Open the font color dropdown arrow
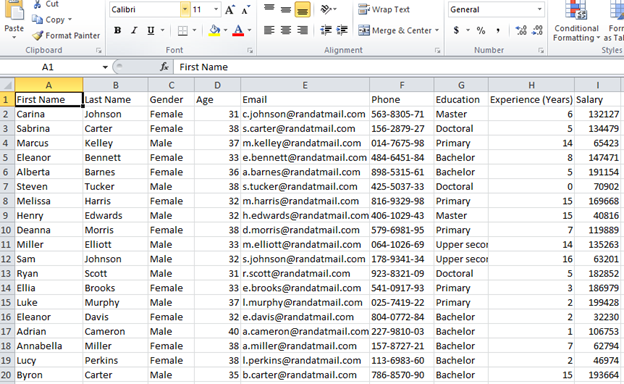This screenshot has height=384, width=624. coord(249,30)
